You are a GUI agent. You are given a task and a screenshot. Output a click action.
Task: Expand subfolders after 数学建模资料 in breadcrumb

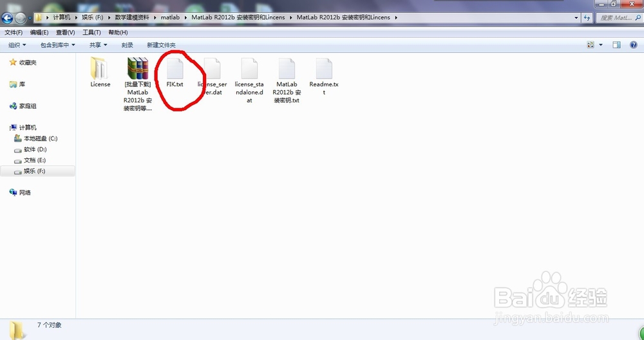tap(155, 17)
